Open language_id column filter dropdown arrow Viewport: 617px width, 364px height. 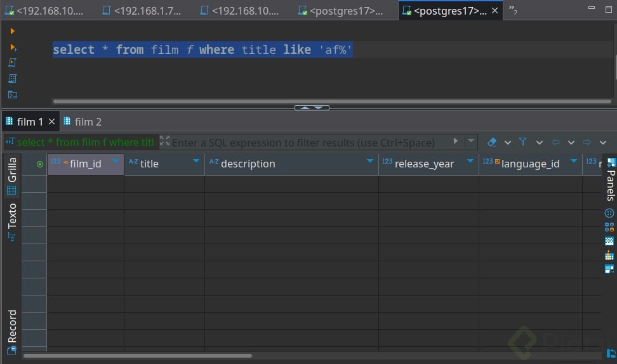pos(574,161)
